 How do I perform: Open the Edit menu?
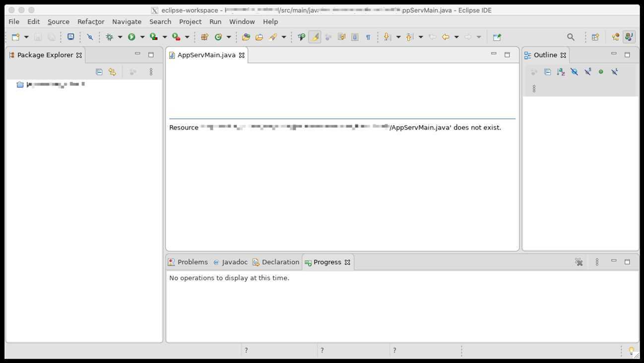[33, 22]
